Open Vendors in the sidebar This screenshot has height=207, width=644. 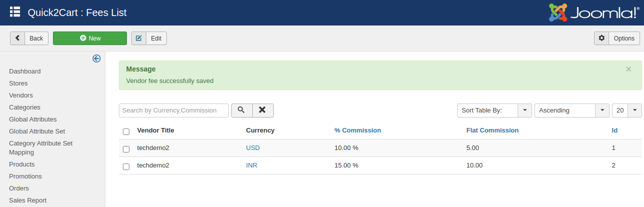pos(20,95)
